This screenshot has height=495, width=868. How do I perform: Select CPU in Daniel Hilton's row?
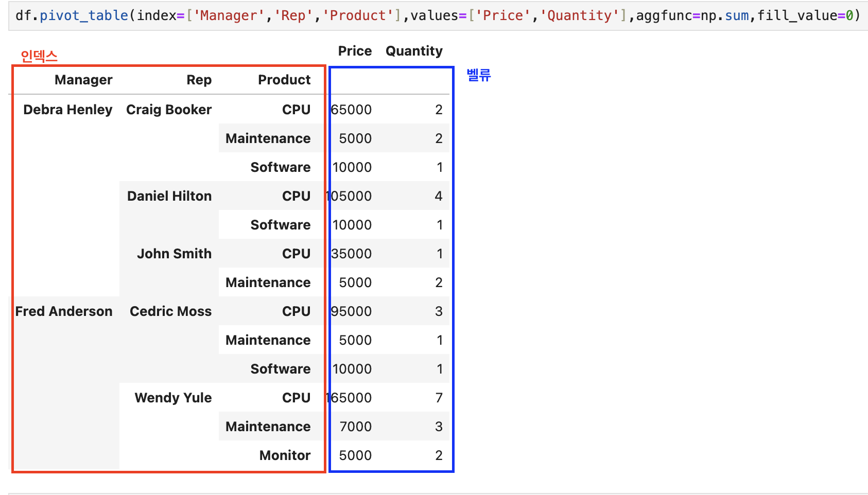tap(296, 196)
